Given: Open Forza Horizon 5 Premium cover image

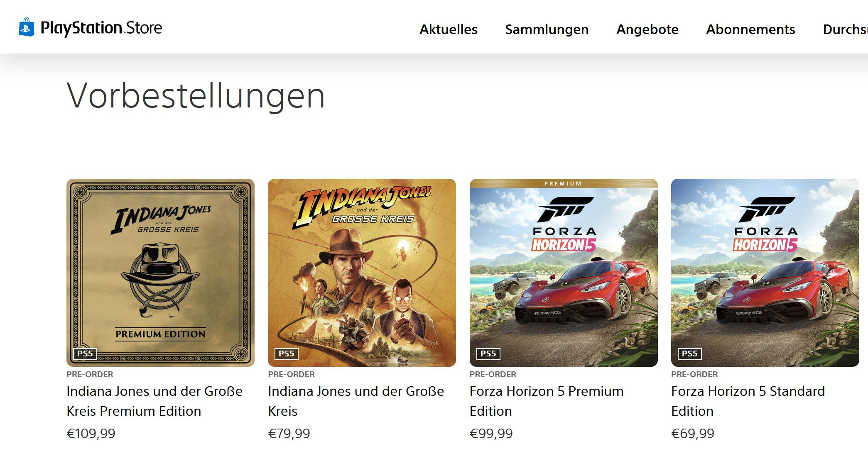Looking at the screenshot, I should 564,273.
